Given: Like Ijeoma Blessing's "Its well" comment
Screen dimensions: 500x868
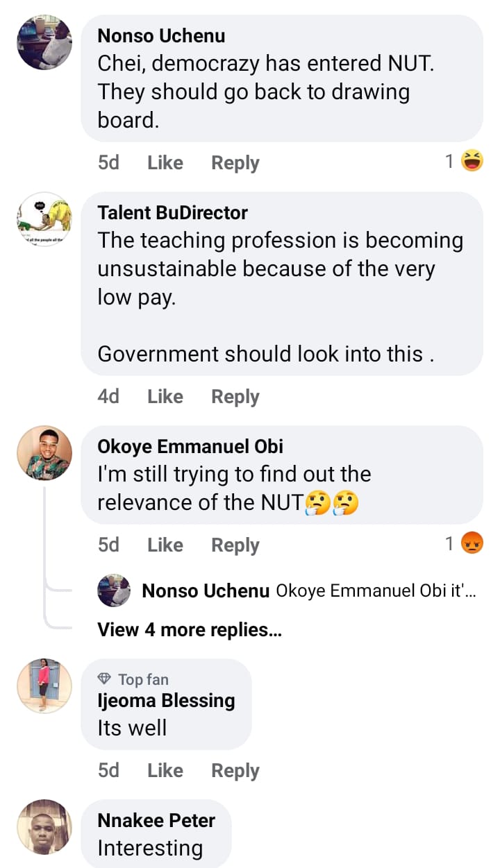Looking at the screenshot, I should (x=165, y=770).
